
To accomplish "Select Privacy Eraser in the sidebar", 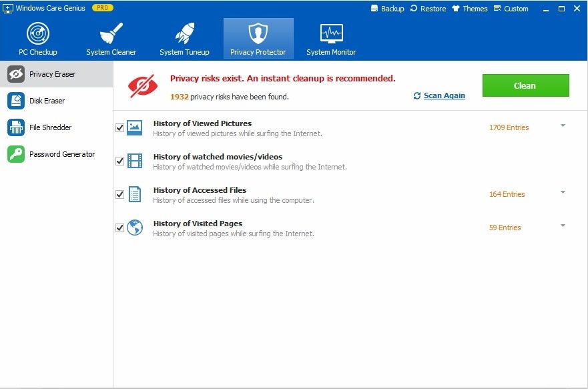I will pos(56,74).
